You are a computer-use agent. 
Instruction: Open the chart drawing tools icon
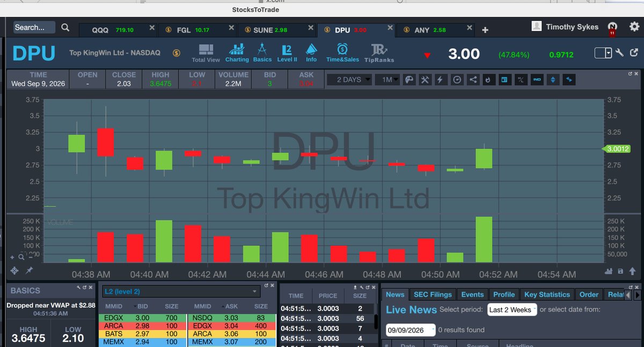(425, 79)
